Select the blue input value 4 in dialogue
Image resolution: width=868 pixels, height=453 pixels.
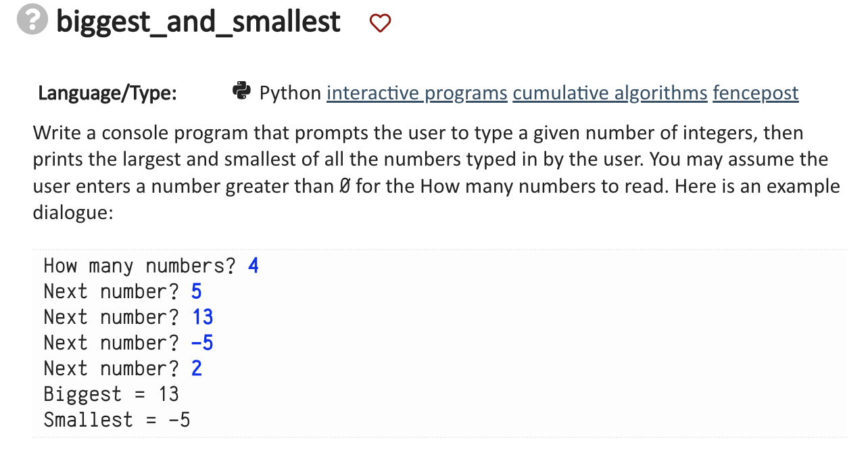pos(253,265)
